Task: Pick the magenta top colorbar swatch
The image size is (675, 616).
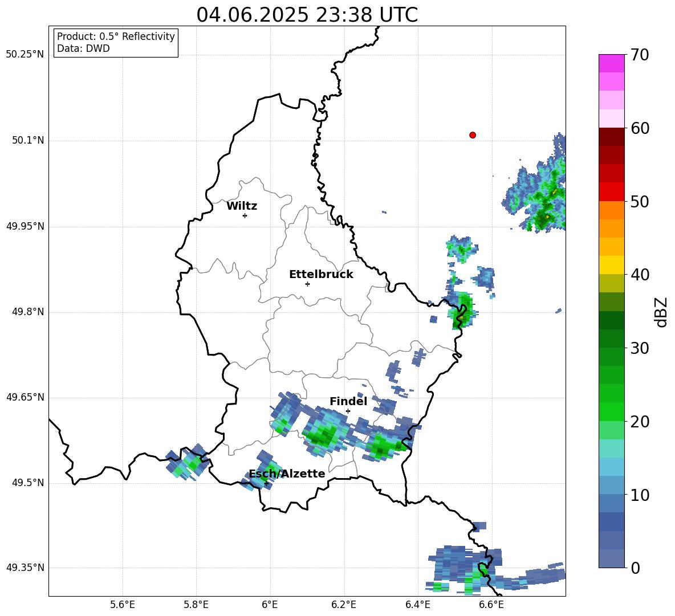Action: pos(611,63)
